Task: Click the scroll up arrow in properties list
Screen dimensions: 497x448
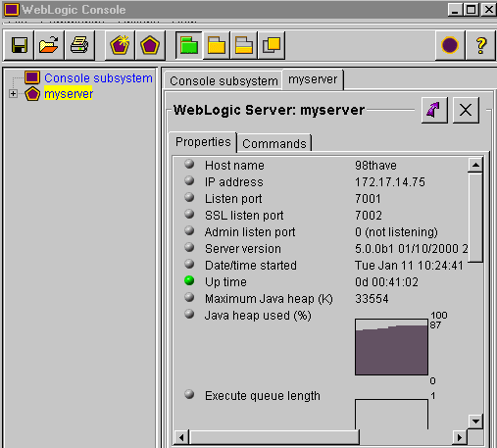Action: point(475,165)
